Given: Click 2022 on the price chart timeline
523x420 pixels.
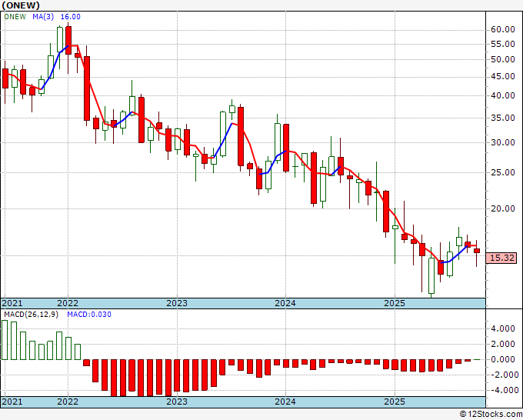Looking at the screenshot, I should 68,303.
